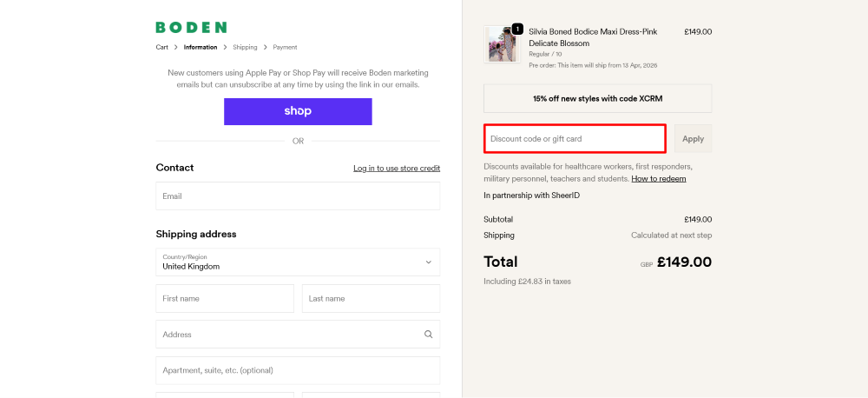The height and width of the screenshot is (398, 868).
Task: Click the Discount code or gift card field
Action: (575, 138)
